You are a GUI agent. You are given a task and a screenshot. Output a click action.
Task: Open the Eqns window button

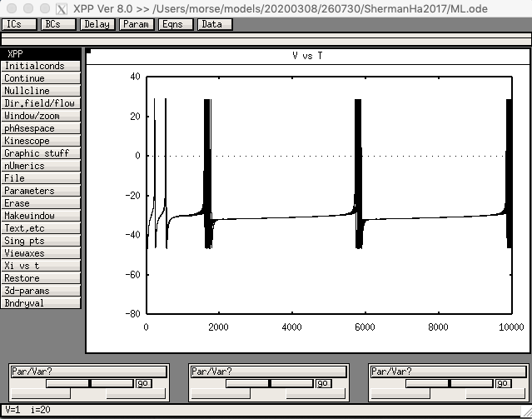(176, 24)
